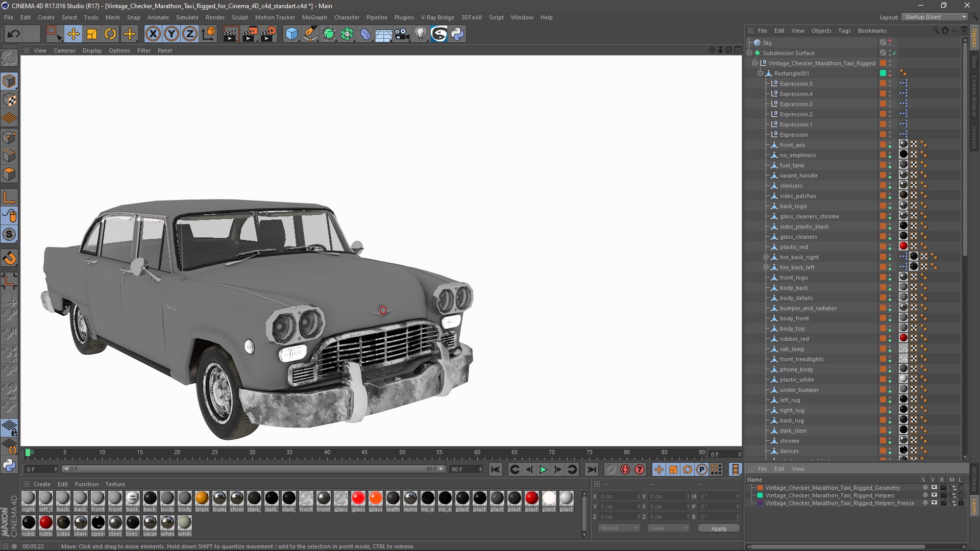Collapse the Vintage_Checker_Marathon_Taxi_Rigged null
The image size is (980, 551).
coord(755,63)
